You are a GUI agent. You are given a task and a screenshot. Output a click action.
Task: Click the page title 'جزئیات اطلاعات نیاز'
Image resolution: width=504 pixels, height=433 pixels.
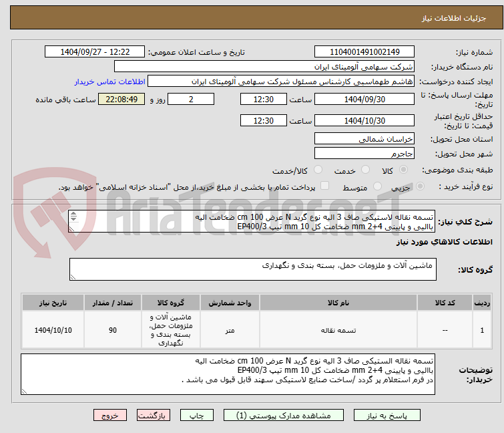click(454, 18)
